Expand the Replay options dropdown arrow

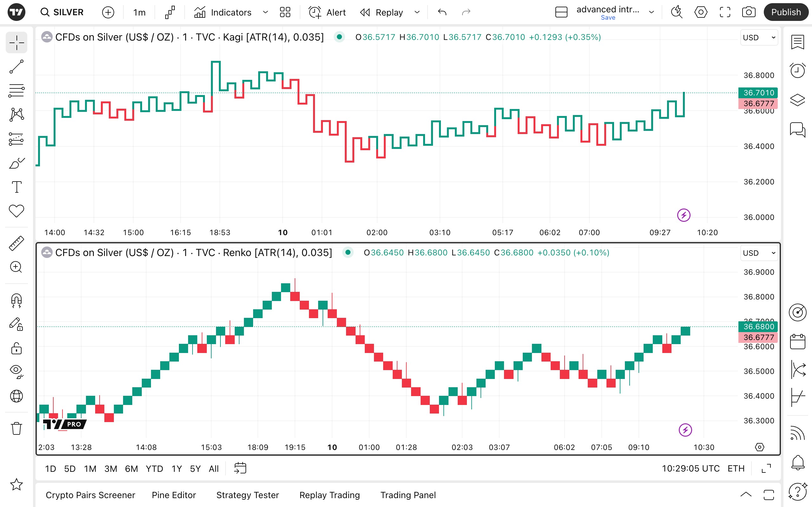point(417,12)
